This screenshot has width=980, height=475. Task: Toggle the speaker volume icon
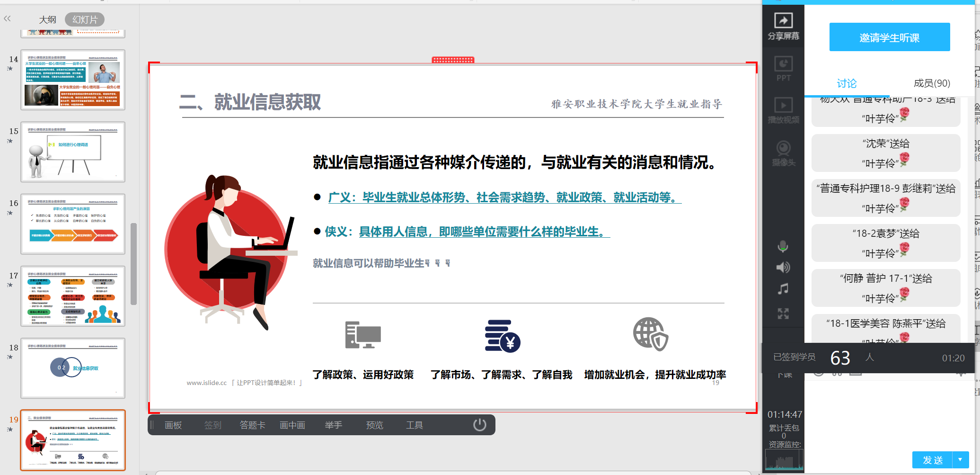[783, 268]
